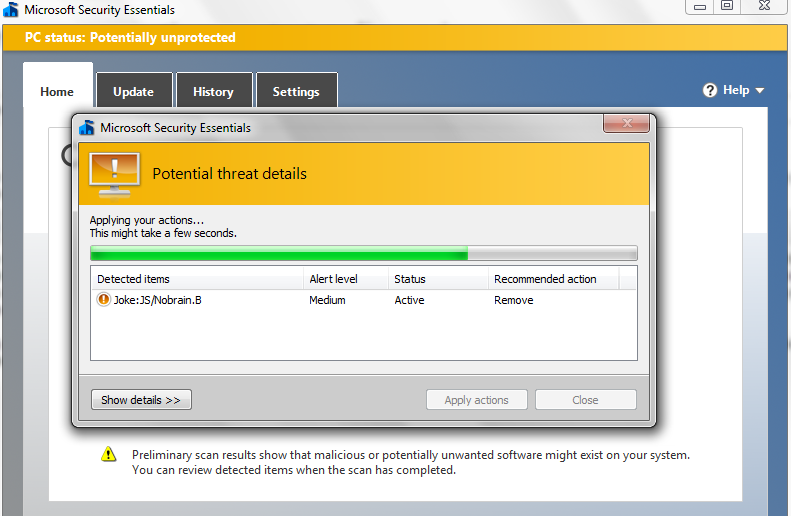This screenshot has height=516, width=791.
Task: Click the threat warning monitor icon
Action: click(115, 175)
